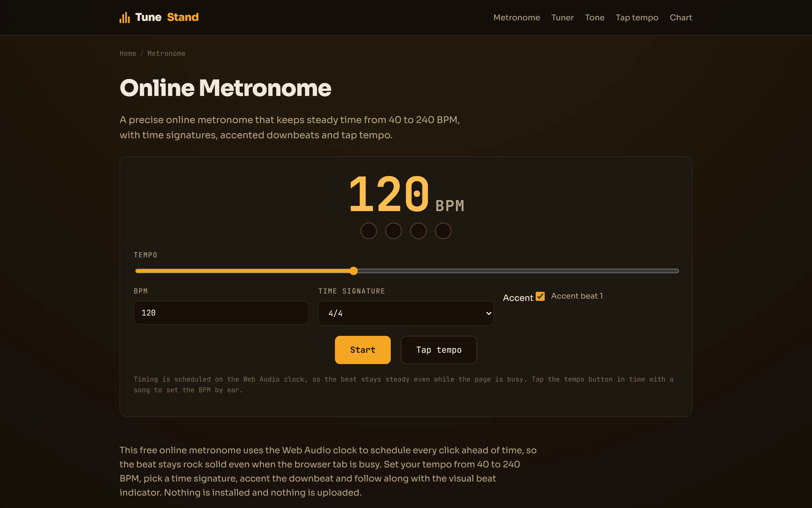
Task: Click the tempo slider handle
Action: (x=353, y=271)
